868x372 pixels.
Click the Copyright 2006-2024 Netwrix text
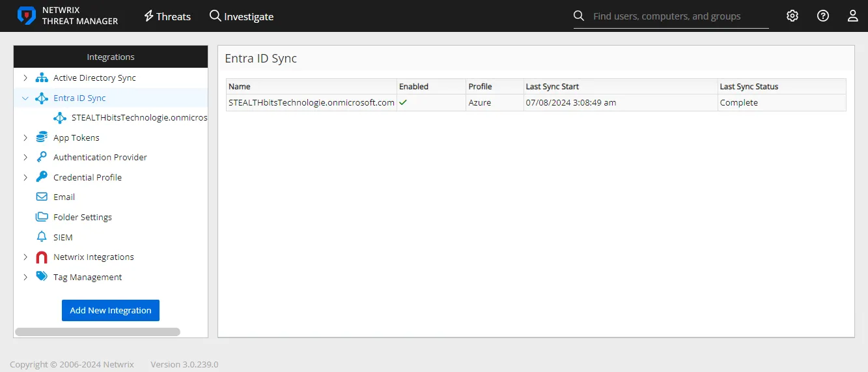72,364
